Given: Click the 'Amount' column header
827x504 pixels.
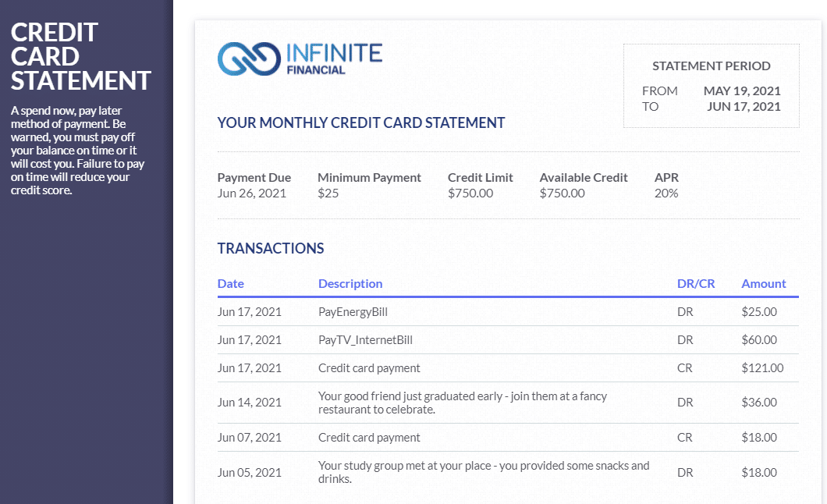Looking at the screenshot, I should pos(763,284).
